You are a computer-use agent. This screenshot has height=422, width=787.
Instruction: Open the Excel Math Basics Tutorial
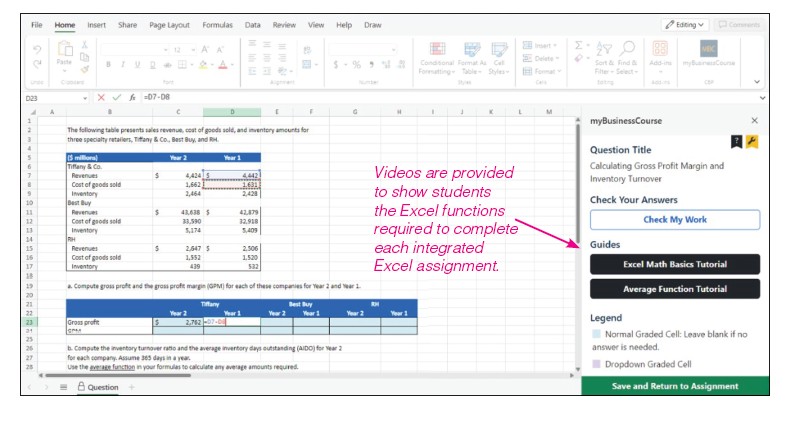[675, 264]
